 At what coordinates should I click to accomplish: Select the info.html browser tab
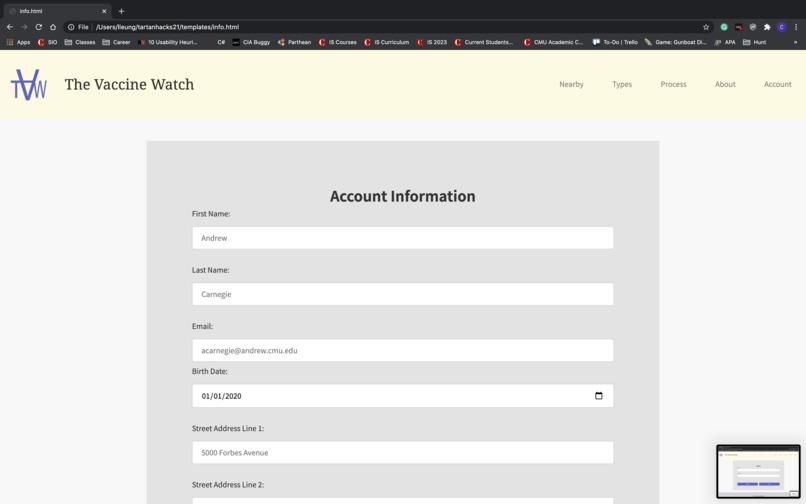click(57, 11)
